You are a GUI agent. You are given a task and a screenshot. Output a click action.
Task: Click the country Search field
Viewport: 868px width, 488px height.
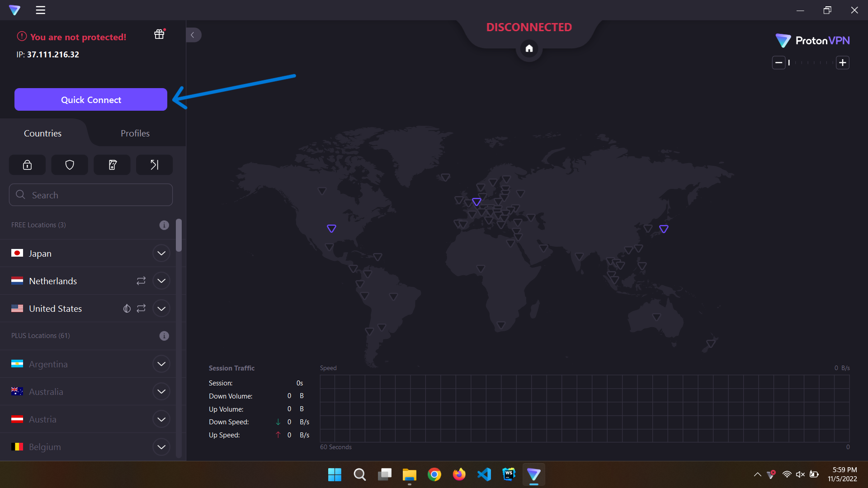(x=90, y=195)
